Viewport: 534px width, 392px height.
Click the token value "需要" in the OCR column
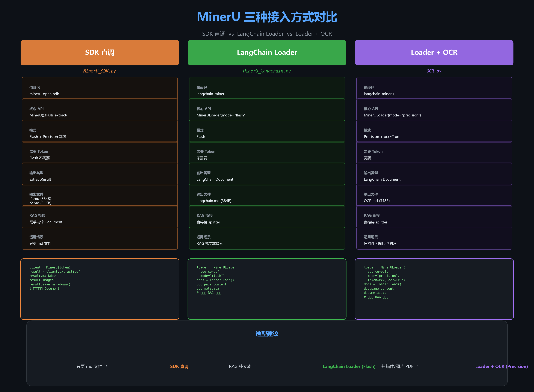point(367,158)
